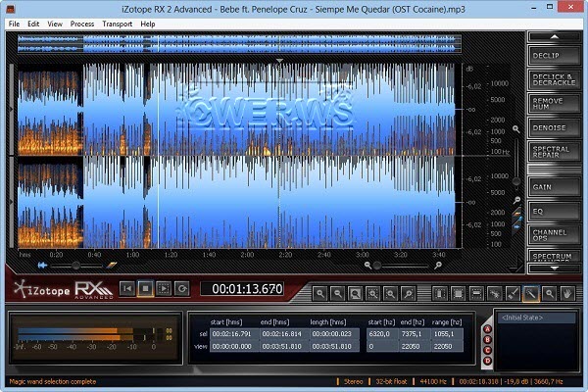Viewport: 588px width, 392px height.
Task: Click the zoom in button in bottom toolbar
Action: [x=319, y=293]
